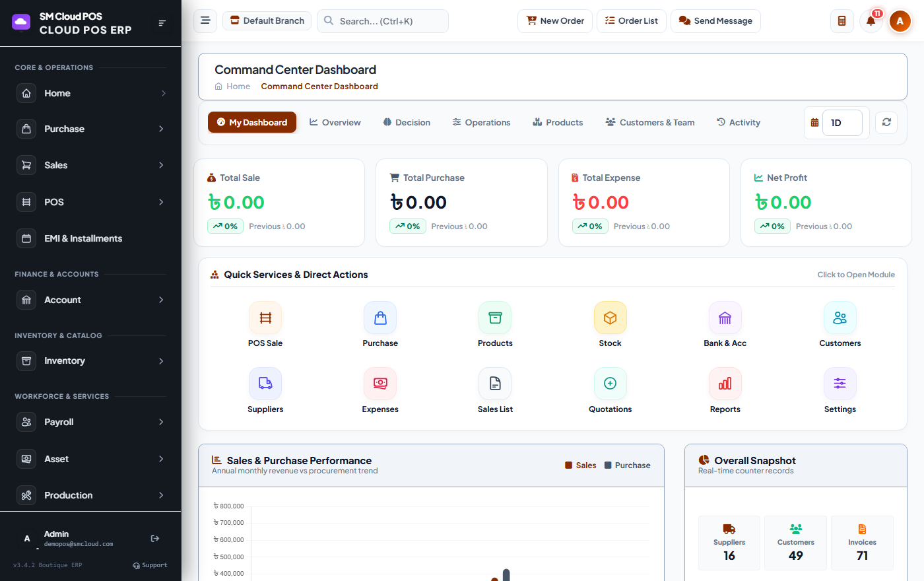Screen dimensions: 924x581
Task: Open the Reports bar chart icon
Action: point(725,384)
